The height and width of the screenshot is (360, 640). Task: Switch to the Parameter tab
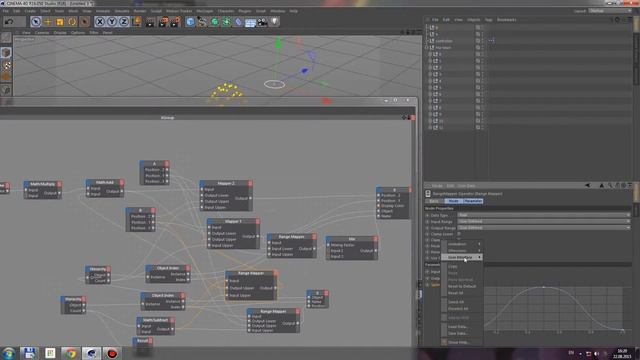[473, 201]
